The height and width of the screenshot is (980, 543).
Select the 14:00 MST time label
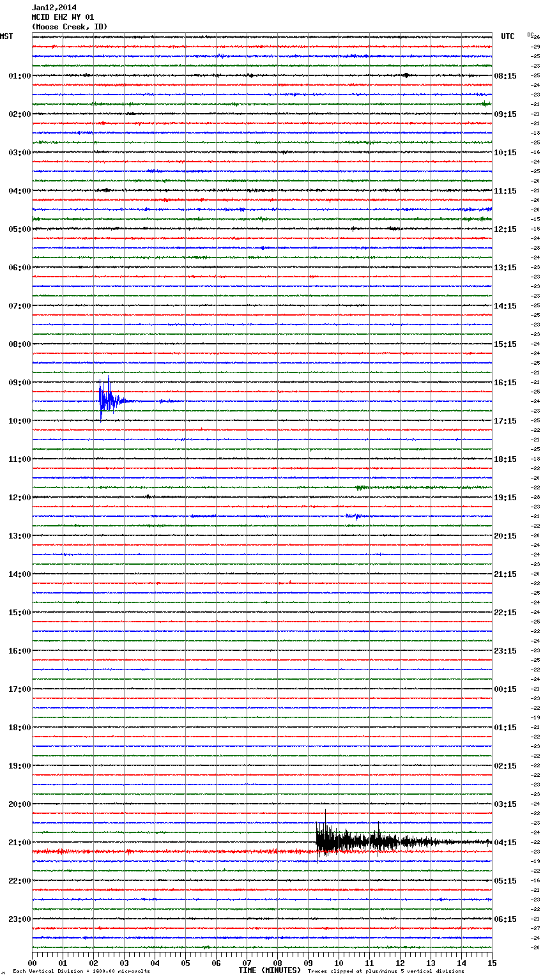pyautogui.click(x=19, y=574)
